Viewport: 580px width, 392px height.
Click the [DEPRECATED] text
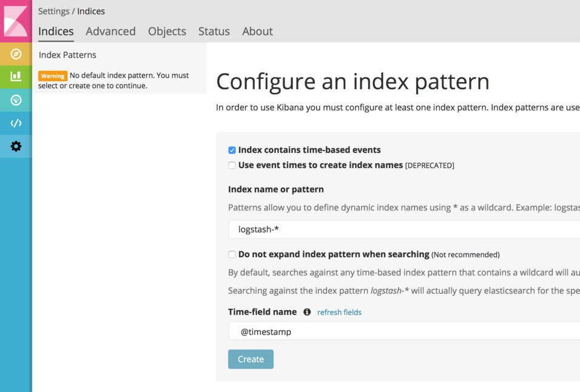click(x=430, y=165)
